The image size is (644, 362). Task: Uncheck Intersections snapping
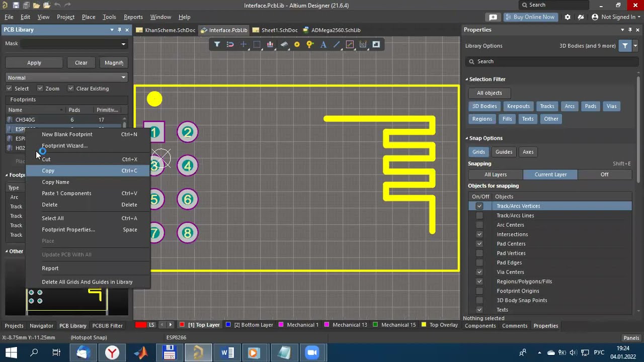(479, 234)
